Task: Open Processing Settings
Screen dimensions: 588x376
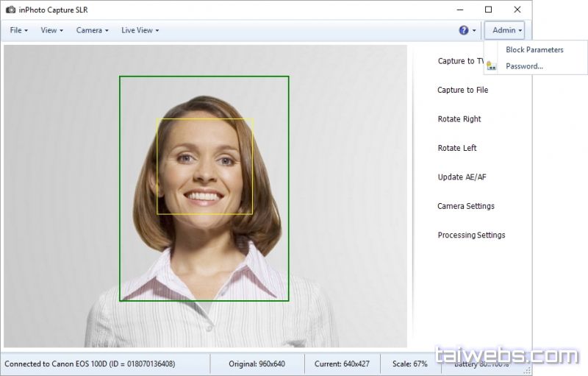Action: 471,235
